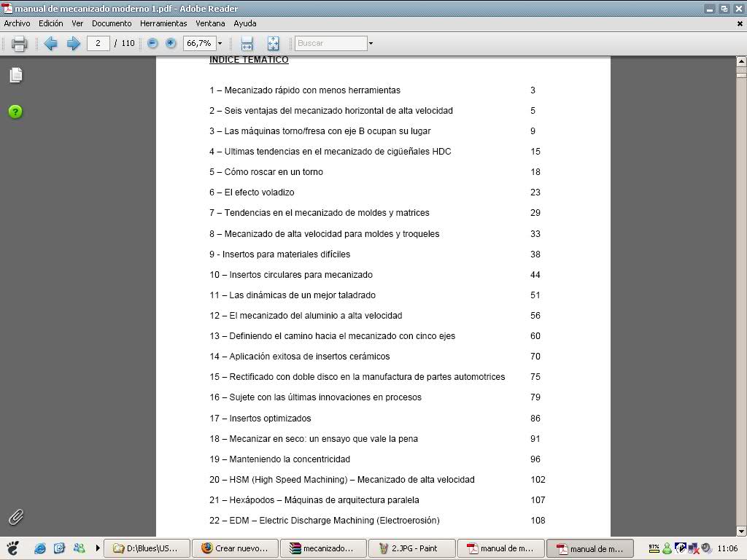The width and height of the screenshot is (747, 560).
Task: Open the green help icon in sidebar
Action: click(15, 112)
